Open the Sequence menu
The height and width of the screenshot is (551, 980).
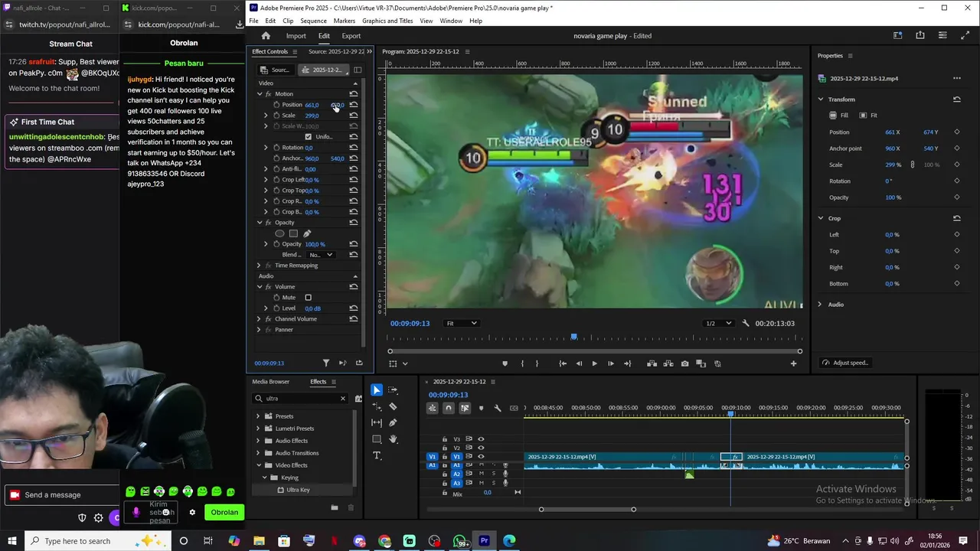[313, 21]
